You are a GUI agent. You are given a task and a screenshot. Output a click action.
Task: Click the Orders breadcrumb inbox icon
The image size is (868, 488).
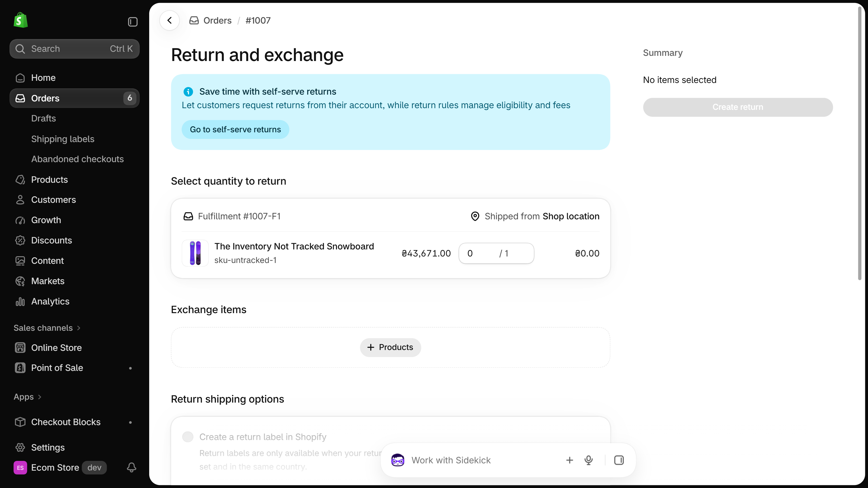[x=194, y=21]
